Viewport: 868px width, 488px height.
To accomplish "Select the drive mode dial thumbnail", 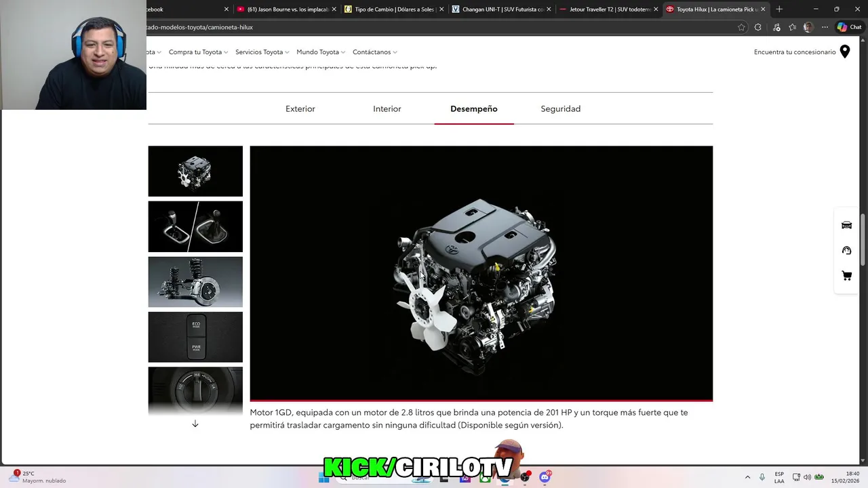I will [195, 390].
